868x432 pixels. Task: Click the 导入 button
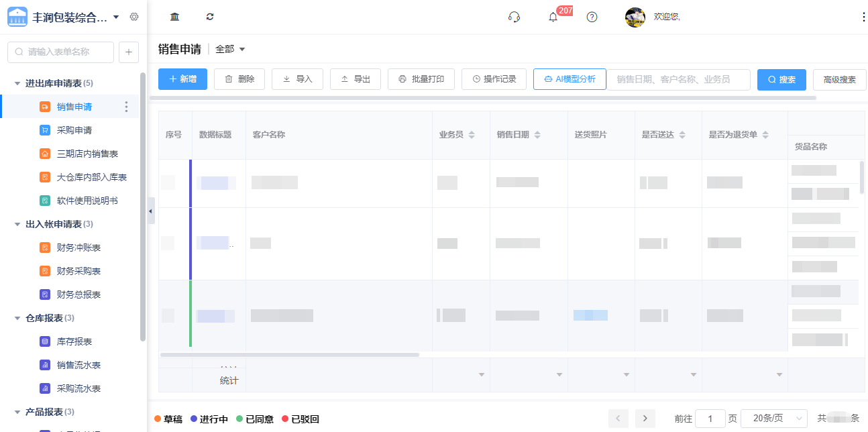click(x=297, y=79)
